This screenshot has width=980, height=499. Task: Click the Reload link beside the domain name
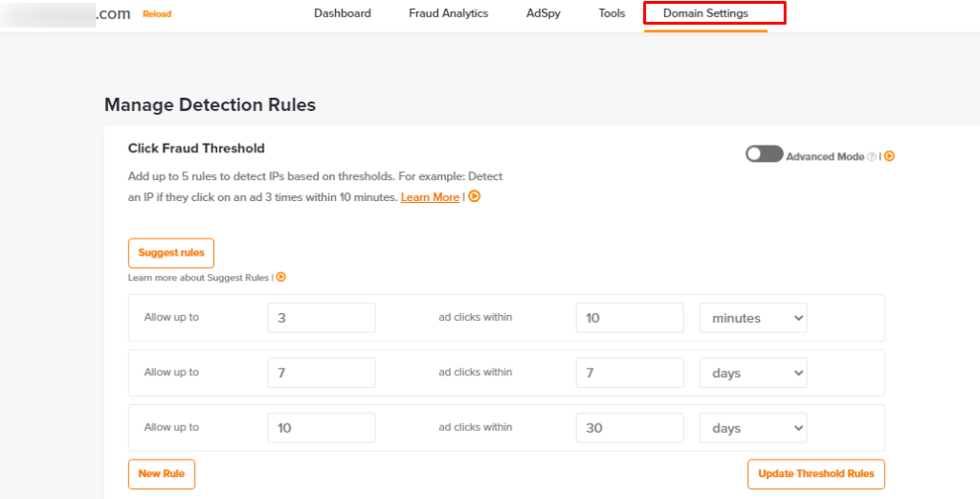click(157, 14)
